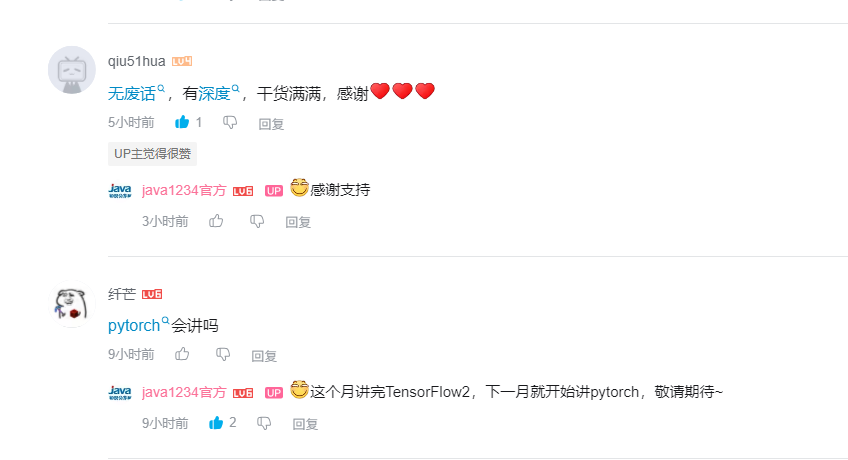Dislike the 感谢支持 reply
This screenshot has width=848, height=460.
[x=257, y=221]
